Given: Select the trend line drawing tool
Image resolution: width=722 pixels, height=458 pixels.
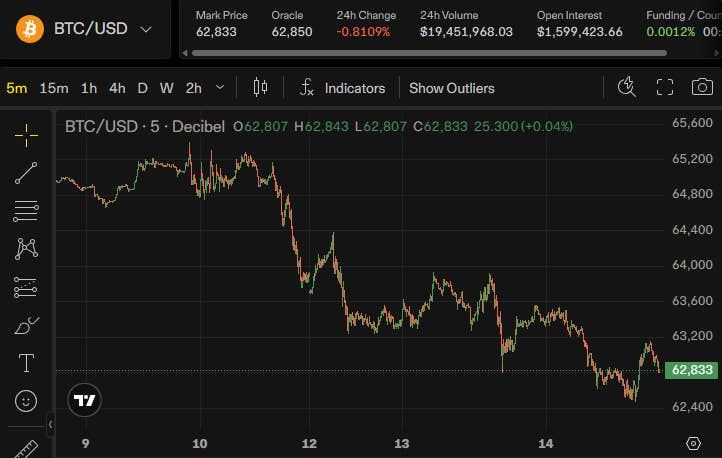Looking at the screenshot, I should click(26, 173).
